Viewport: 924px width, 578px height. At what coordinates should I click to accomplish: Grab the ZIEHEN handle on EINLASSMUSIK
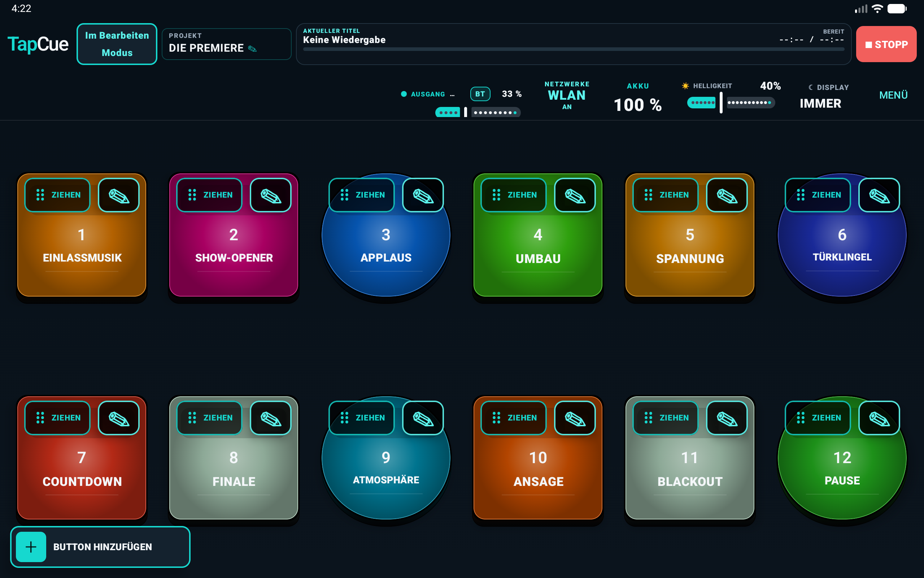(x=58, y=195)
